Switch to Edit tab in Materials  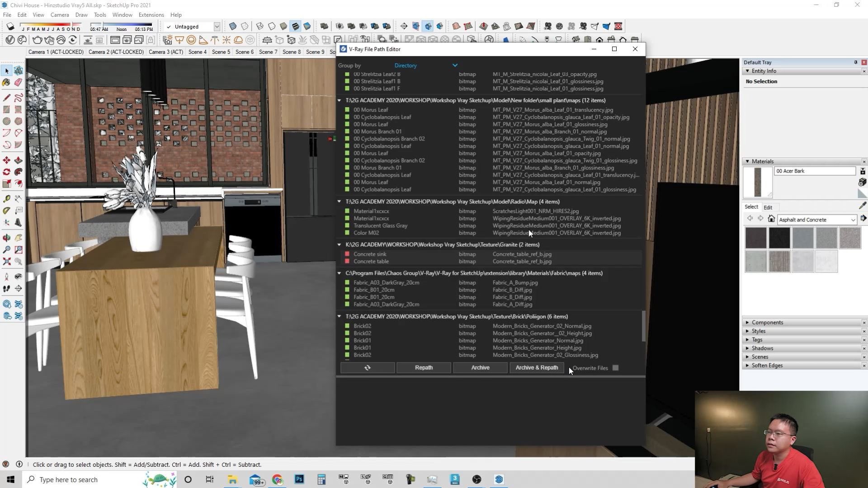(768, 207)
